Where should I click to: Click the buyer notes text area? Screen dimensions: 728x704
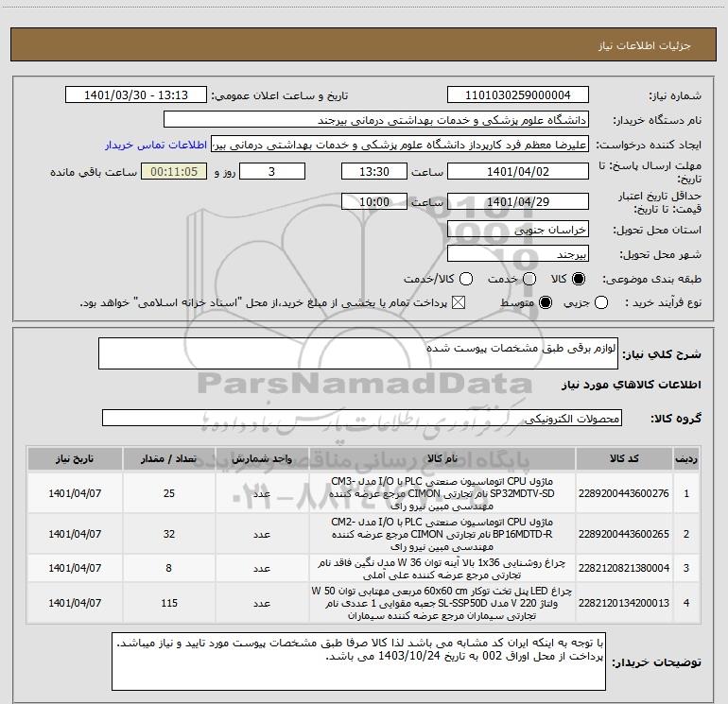358,661
